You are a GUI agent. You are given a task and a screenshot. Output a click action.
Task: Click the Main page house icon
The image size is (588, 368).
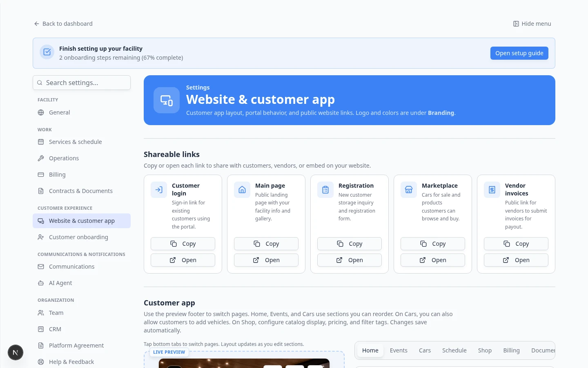[x=242, y=190]
